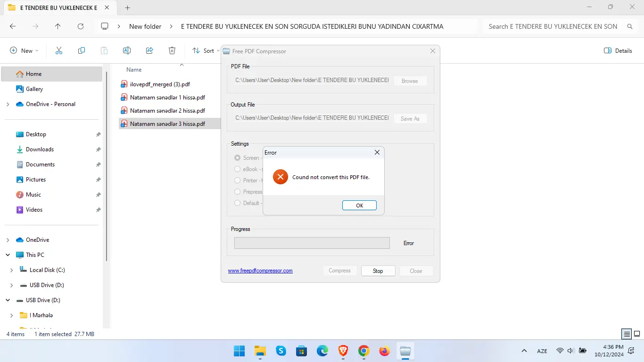Select the Printer radio option

(x=238, y=181)
